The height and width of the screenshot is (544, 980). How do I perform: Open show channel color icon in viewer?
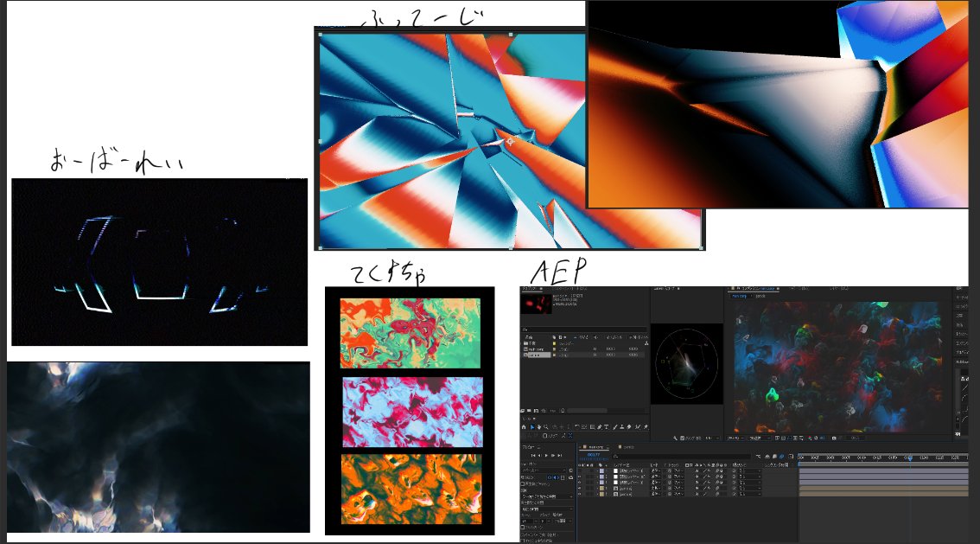(810, 438)
